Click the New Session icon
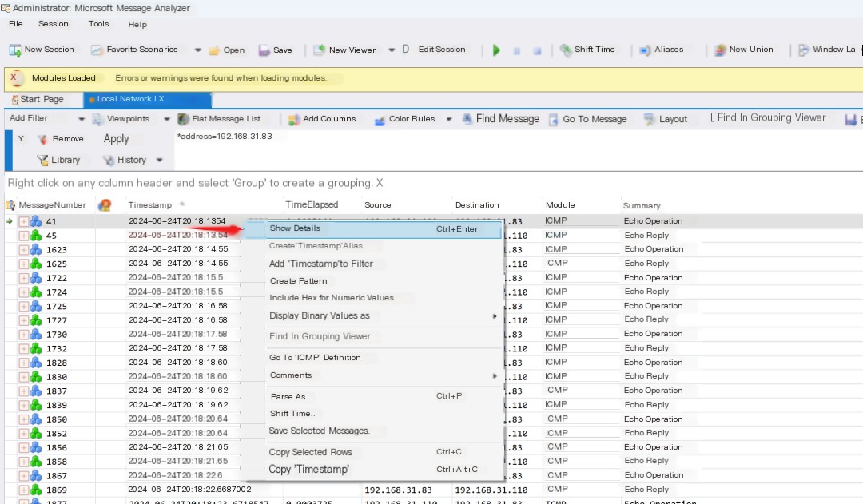 click(15, 50)
